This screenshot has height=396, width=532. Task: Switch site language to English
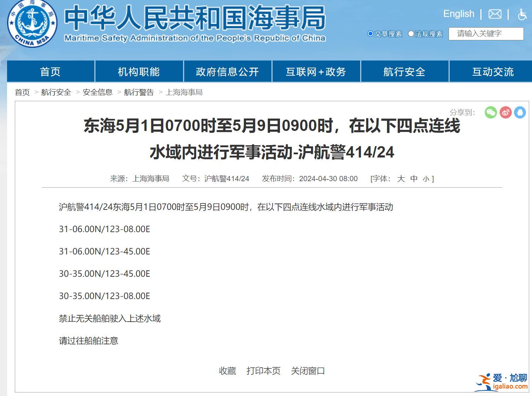(x=458, y=14)
